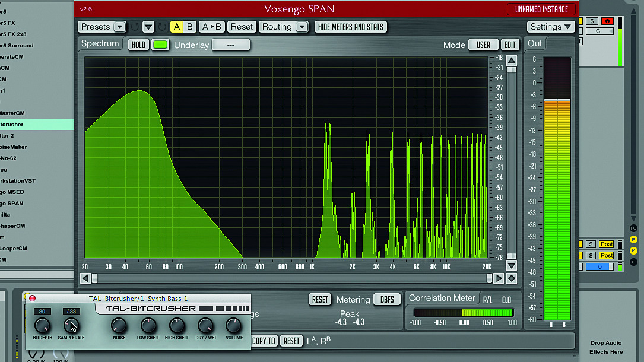Click the statistics RESET button

(320, 300)
